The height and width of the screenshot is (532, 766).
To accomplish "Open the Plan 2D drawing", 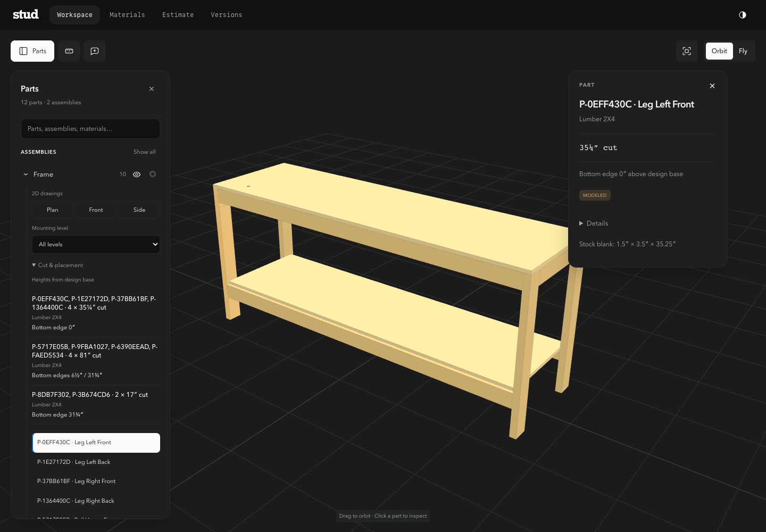I will (53, 210).
